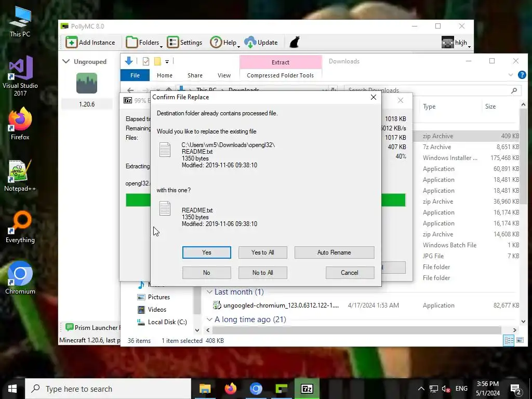This screenshot has width=532, height=399.
Task: Confirm replacement with the Yes button
Action: click(206, 252)
